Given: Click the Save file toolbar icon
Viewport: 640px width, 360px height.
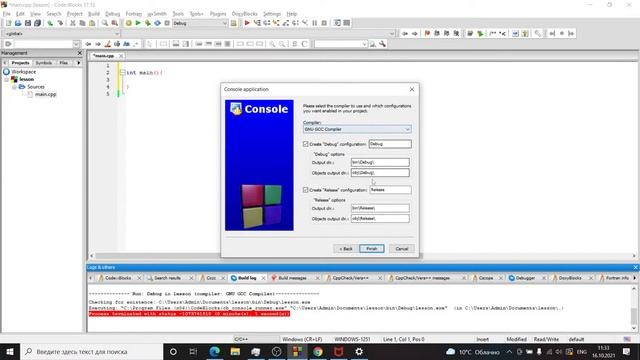Looking at the screenshot, I should (x=28, y=23).
